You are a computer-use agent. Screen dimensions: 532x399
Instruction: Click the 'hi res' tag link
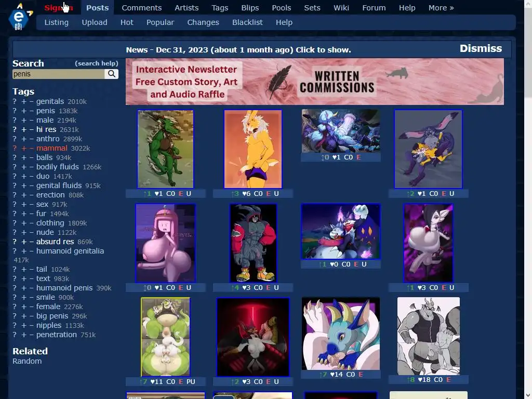[46, 129]
